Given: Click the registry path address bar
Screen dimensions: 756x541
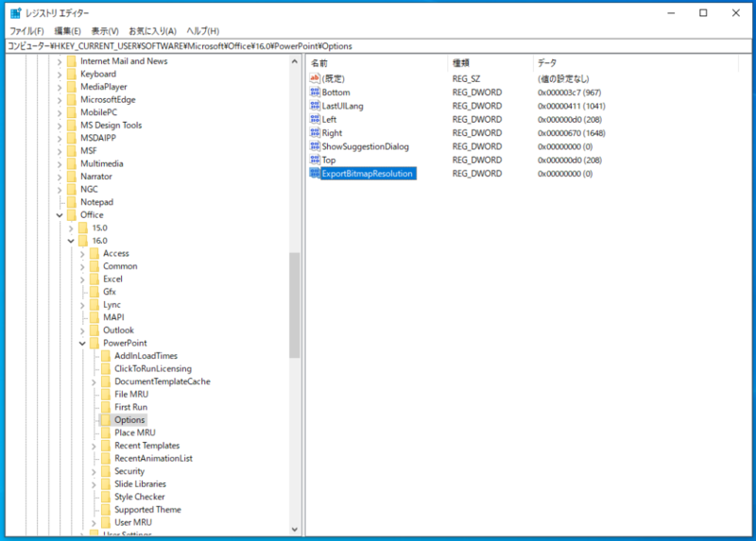Looking at the screenshot, I should (378, 46).
